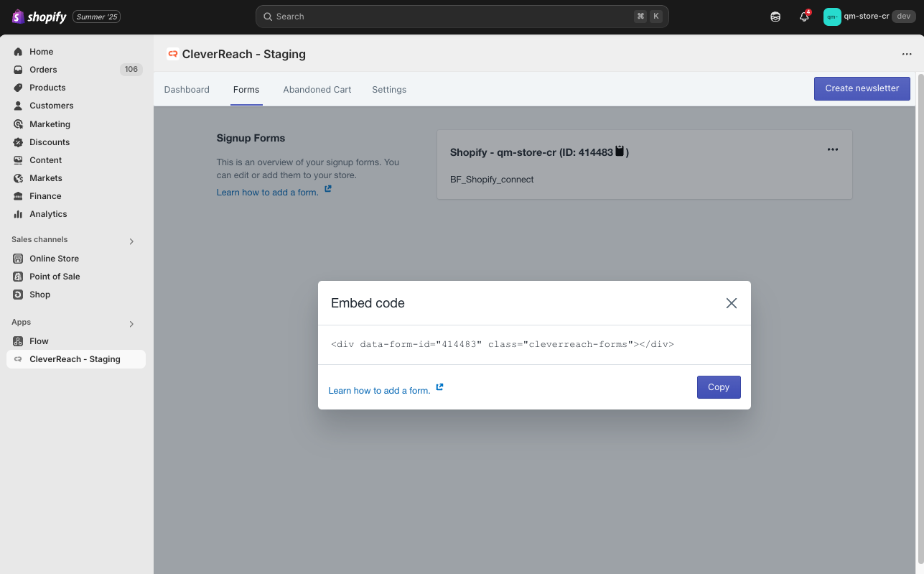Click the Discounts percent icon
Screen dimensions: 924x574
pyautogui.click(x=18, y=142)
